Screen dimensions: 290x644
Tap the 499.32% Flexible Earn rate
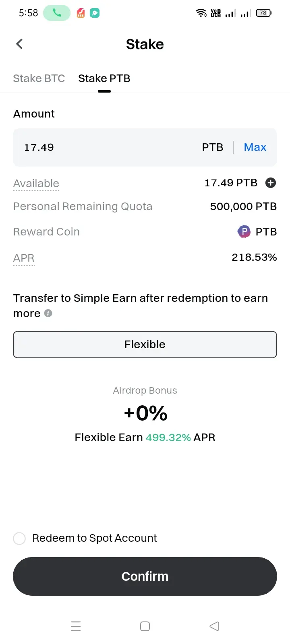(168, 438)
